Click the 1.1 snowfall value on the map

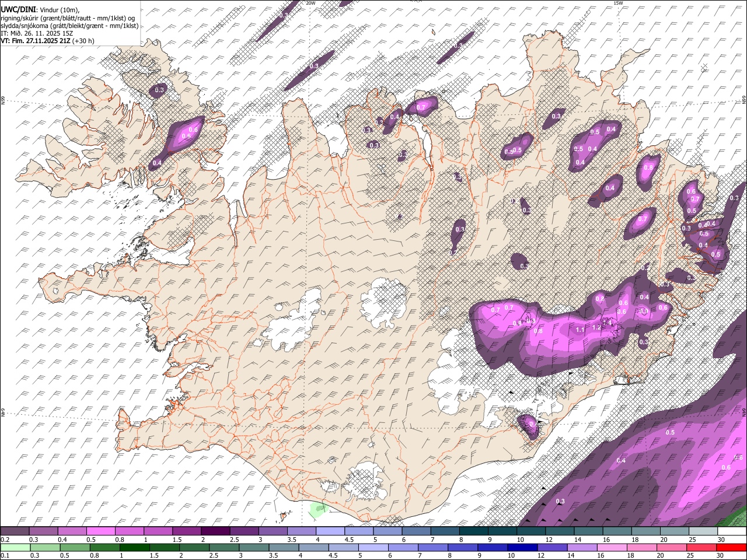coord(580,330)
